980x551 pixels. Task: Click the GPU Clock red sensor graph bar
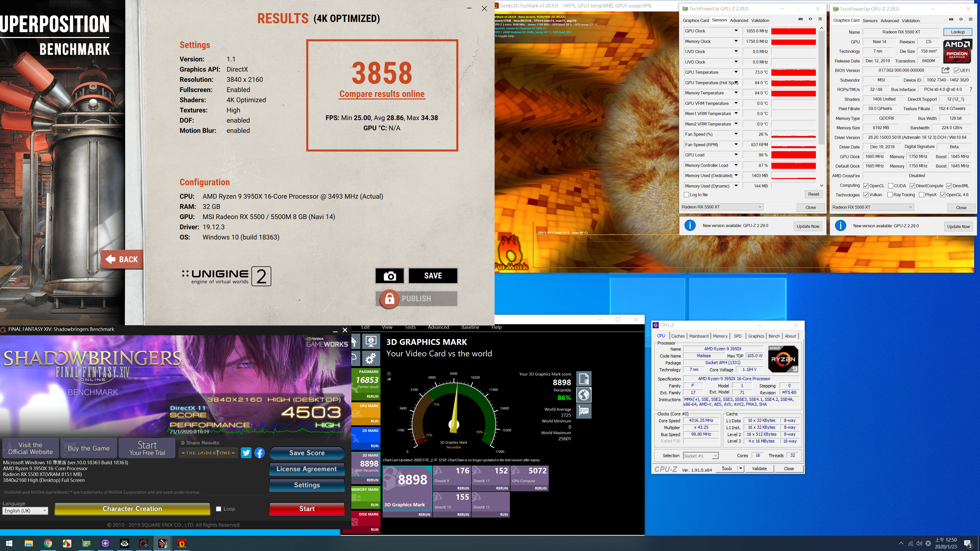tap(793, 31)
